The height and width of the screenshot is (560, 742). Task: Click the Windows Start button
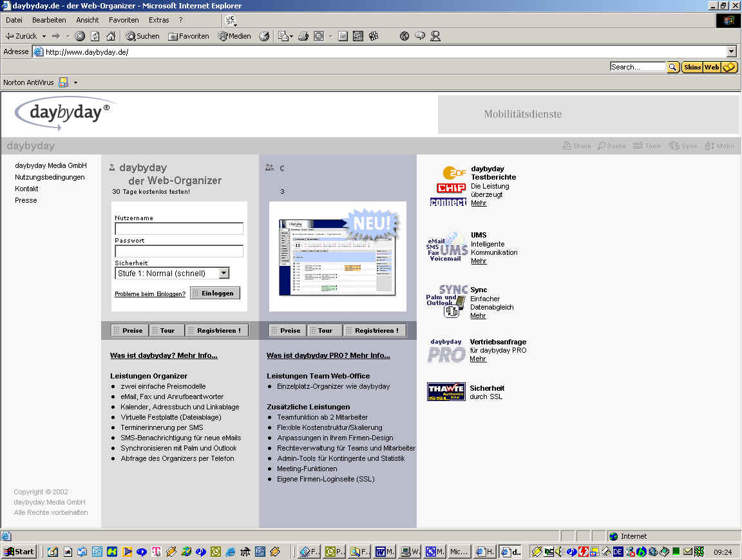pos(19,552)
